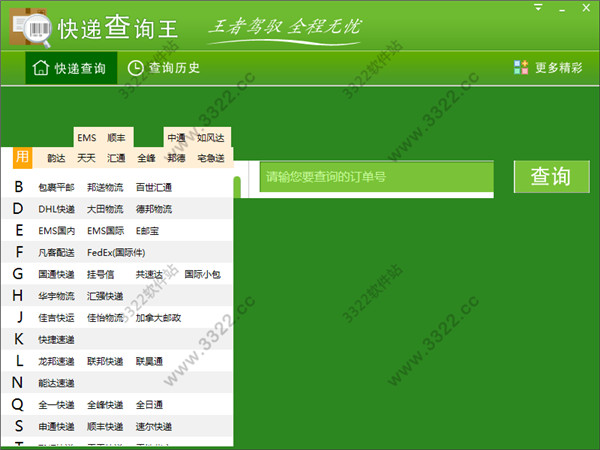Select 德邦物流 in the list
600x450 pixels.
[154, 209]
